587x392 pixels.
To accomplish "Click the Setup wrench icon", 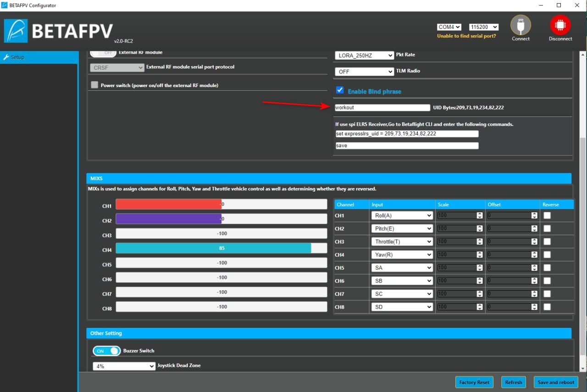I will (x=6, y=57).
